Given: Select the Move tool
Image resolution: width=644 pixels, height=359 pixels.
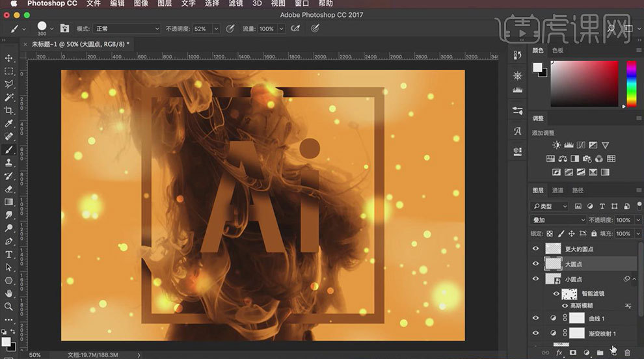Looking at the screenshot, I should (9, 58).
